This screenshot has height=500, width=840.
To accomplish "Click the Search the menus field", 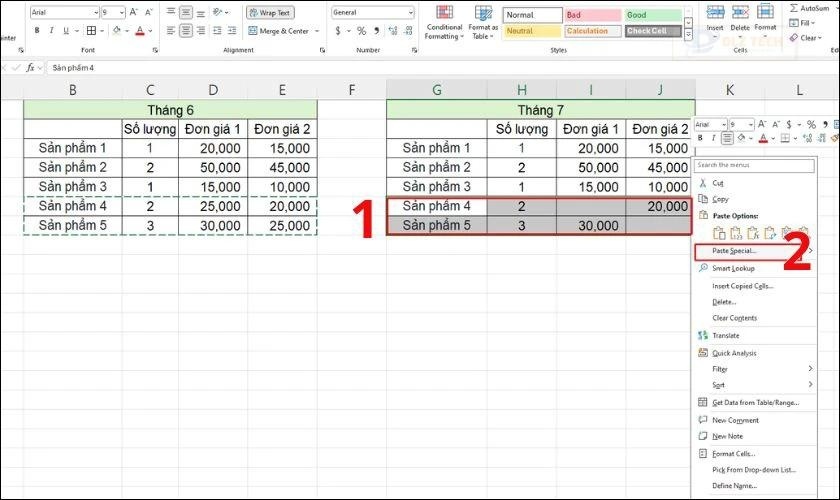I will coord(754,165).
